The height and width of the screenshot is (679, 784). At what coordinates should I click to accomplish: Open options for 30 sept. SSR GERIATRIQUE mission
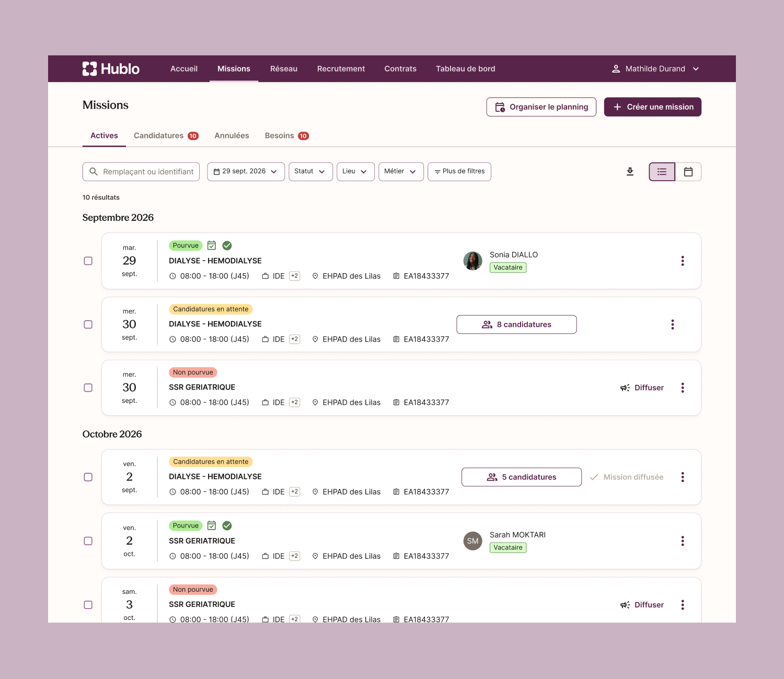pyautogui.click(x=683, y=388)
